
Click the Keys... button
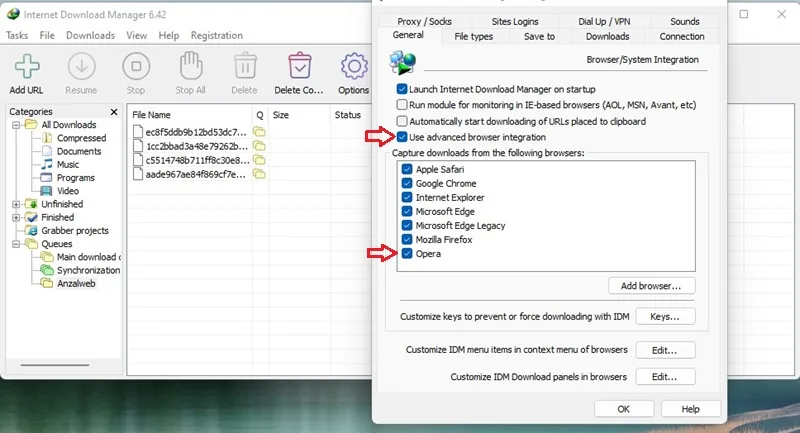pyautogui.click(x=665, y=316)
